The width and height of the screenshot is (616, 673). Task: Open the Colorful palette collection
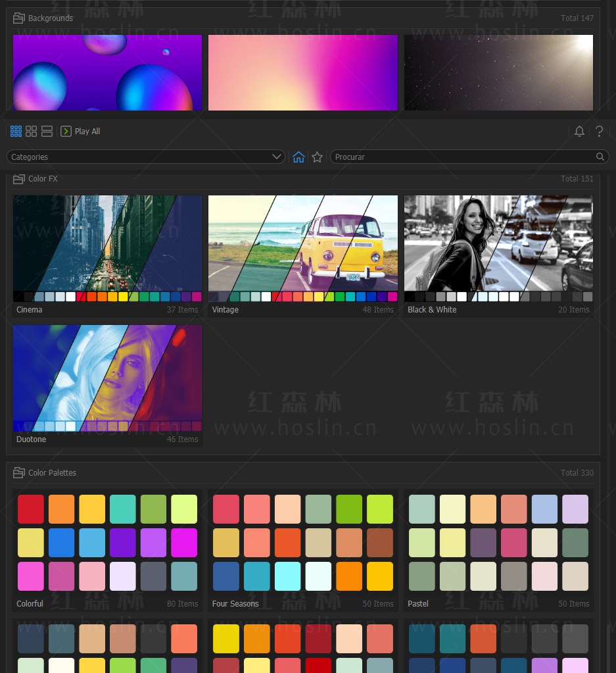click(x=107, y=550)
